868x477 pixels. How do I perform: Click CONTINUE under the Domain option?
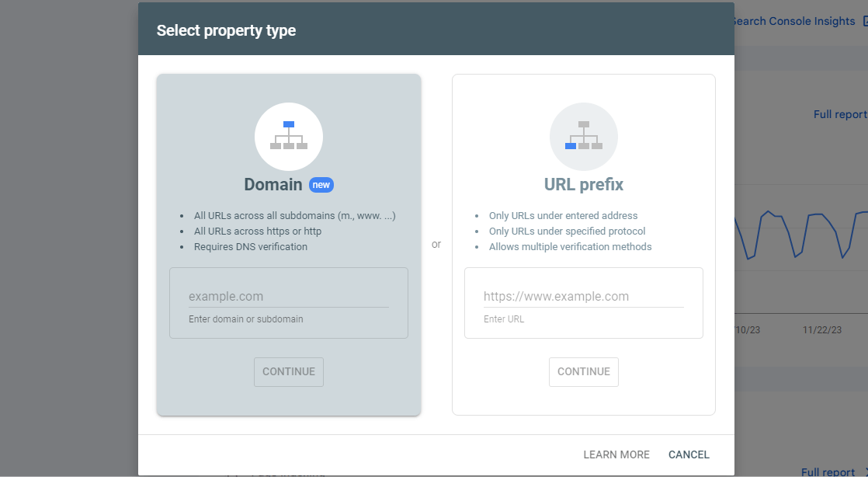[x=288, y=372]
